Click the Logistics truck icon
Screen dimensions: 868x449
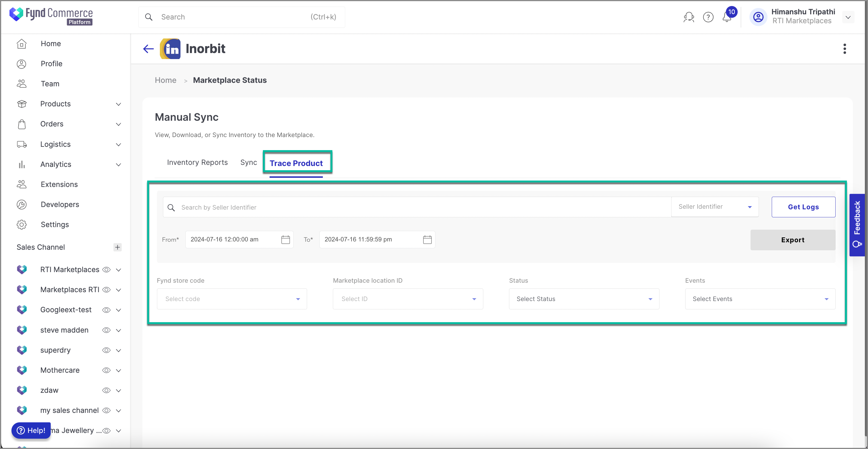(x=21, y=145)
